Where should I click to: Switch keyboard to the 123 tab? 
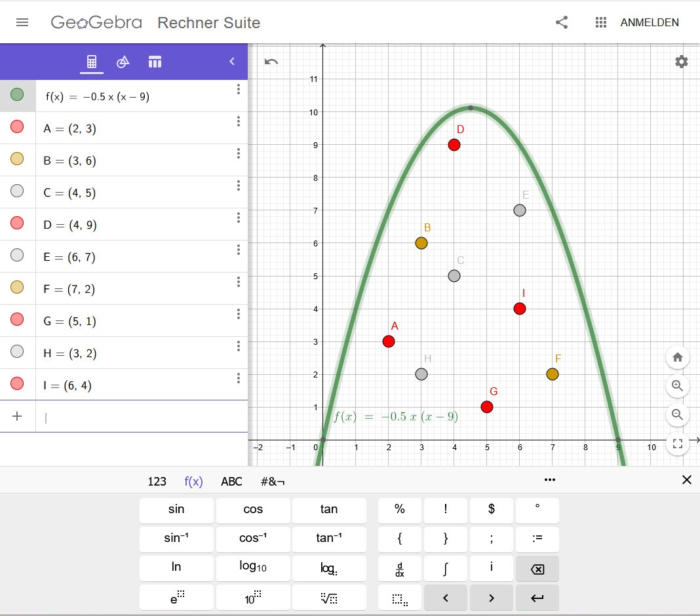pos(157,482)
